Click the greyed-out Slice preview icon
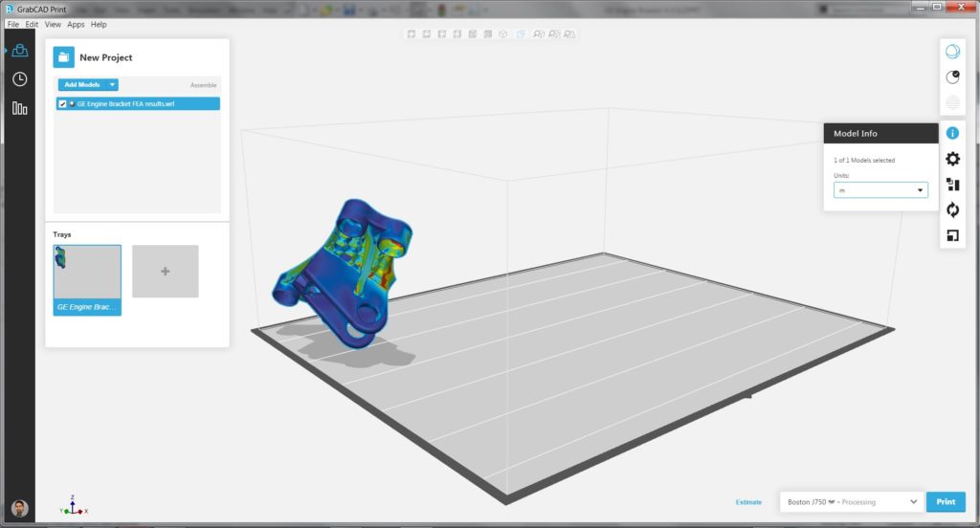980x528 pixels. (x=952, y=102)
